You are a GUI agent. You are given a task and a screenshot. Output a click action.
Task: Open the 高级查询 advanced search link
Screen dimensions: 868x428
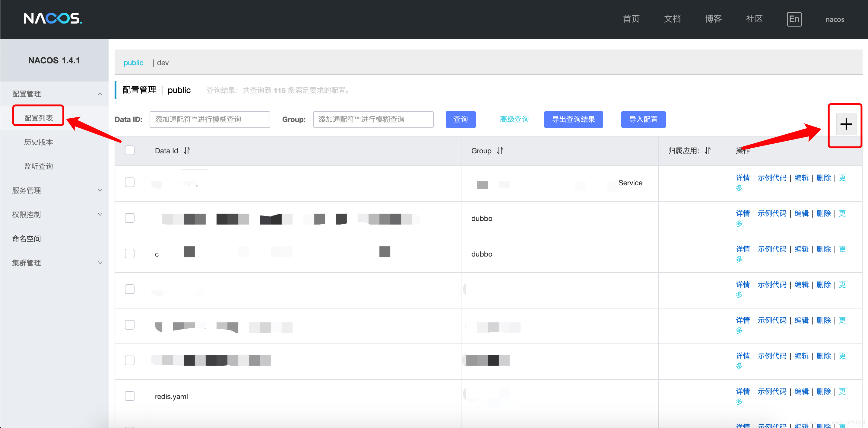514,120
